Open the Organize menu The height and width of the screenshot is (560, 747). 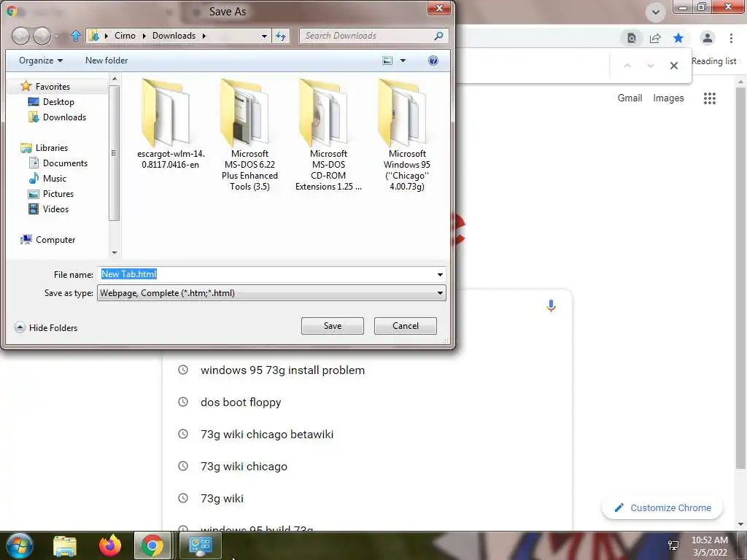[41, 61]
